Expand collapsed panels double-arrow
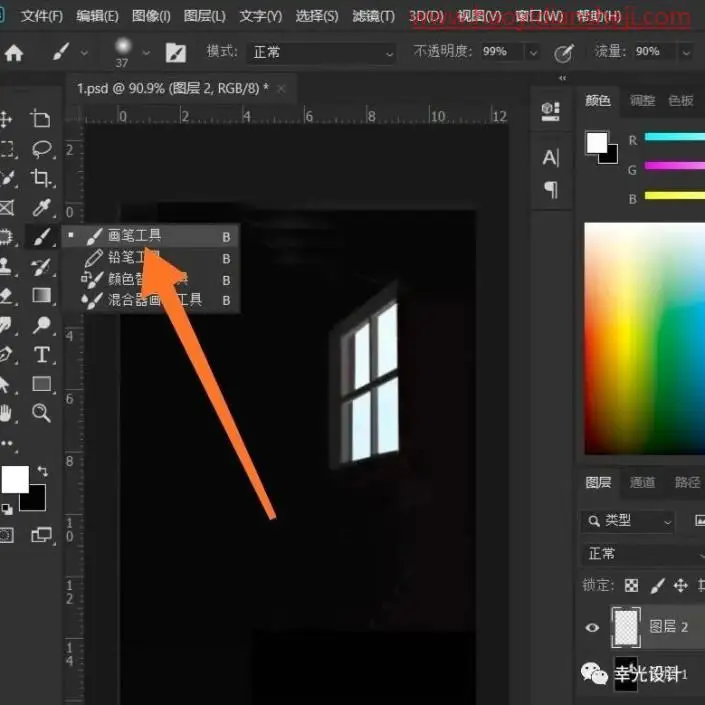Viewport: 705px width, 705px height. 562,78
